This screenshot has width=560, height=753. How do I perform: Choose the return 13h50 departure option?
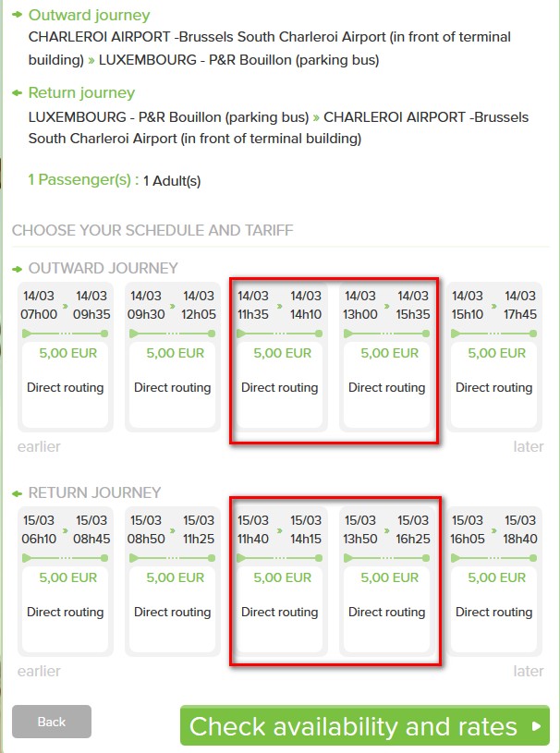[386, 581]
